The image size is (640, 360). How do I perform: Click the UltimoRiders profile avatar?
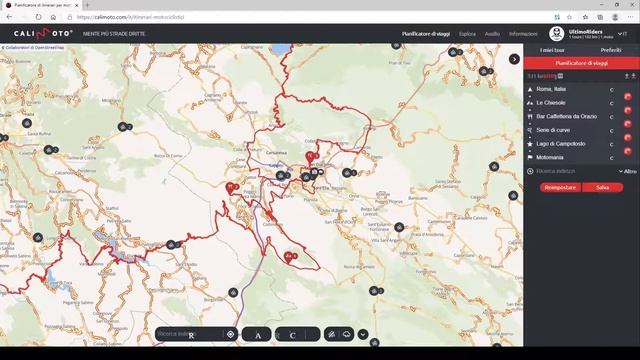pos(556,34)
